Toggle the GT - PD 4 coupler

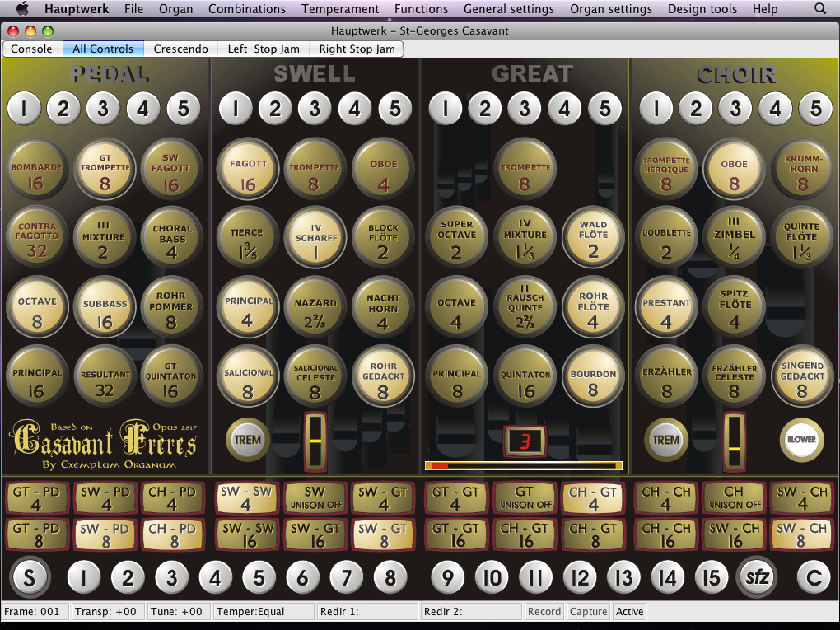(x=36, y=497)
